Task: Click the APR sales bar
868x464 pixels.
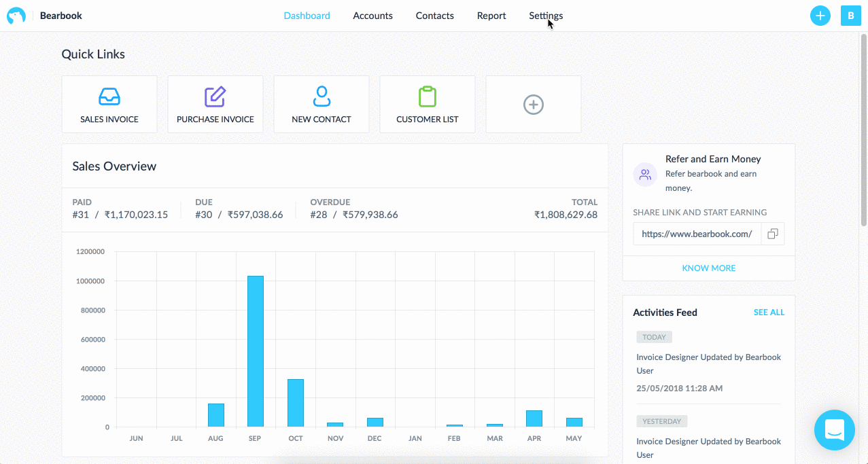Action: 534,418
